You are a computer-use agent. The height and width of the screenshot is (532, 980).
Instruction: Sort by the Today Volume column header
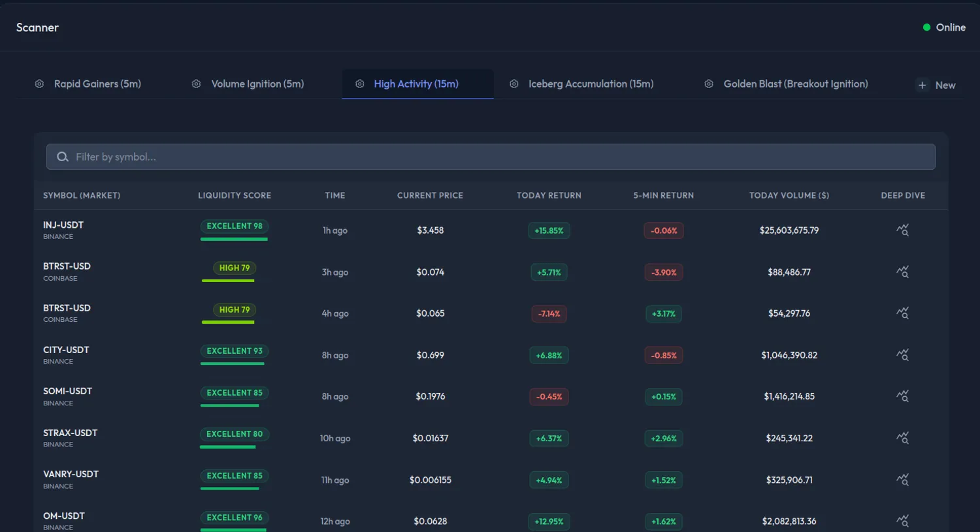coord(789,195)
